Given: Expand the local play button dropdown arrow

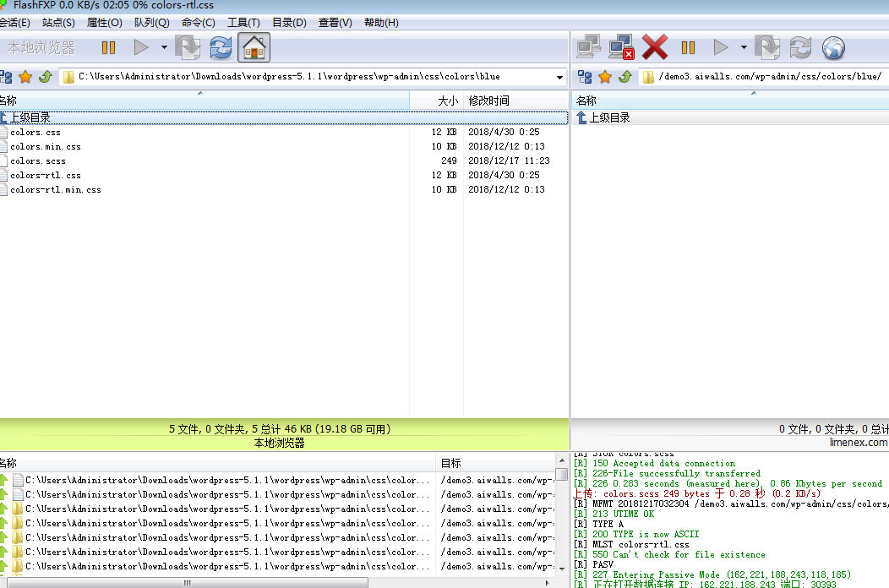Looking at the screenshot, I should [164, 48].
